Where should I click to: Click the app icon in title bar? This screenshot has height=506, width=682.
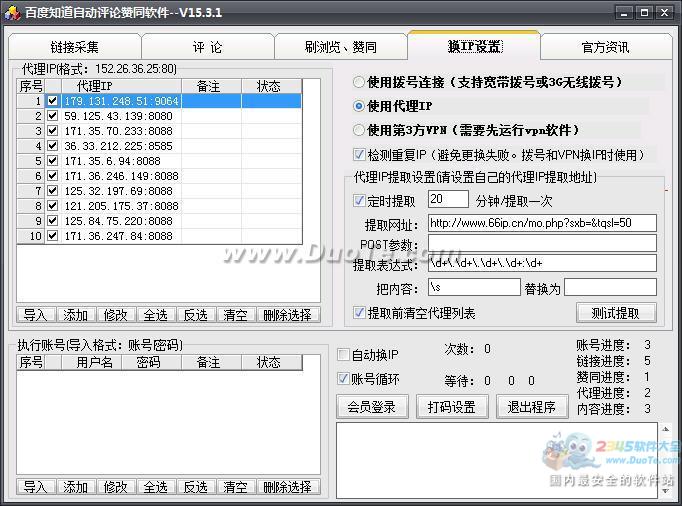12,13
